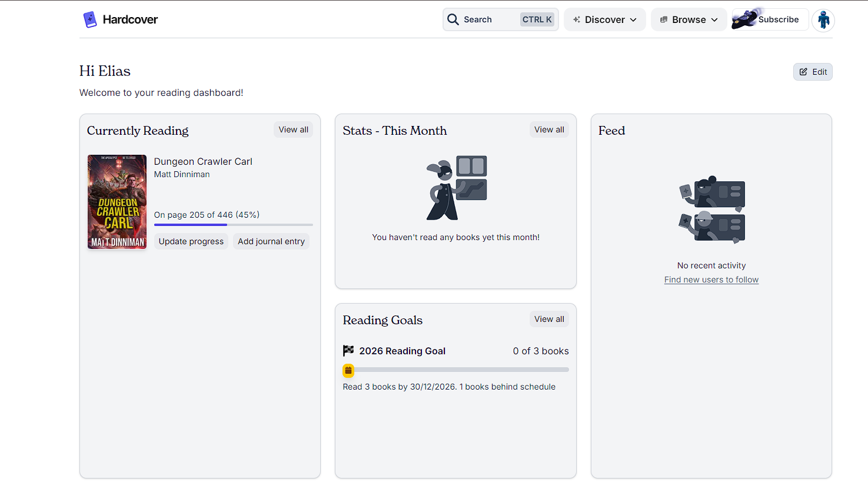The image size is (868, 492).
Task: Click the yellow calendar marker on goal bar
Action: pos(348,370)
